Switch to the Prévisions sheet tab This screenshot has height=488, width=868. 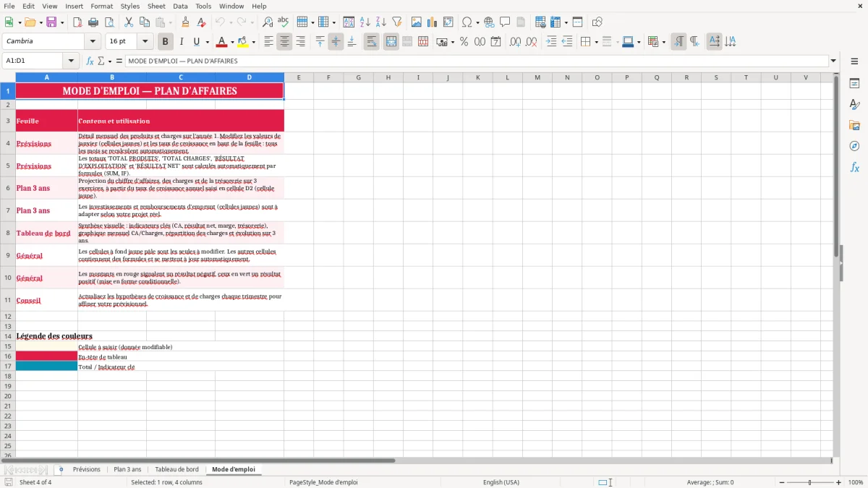click(x=87, y=470)
